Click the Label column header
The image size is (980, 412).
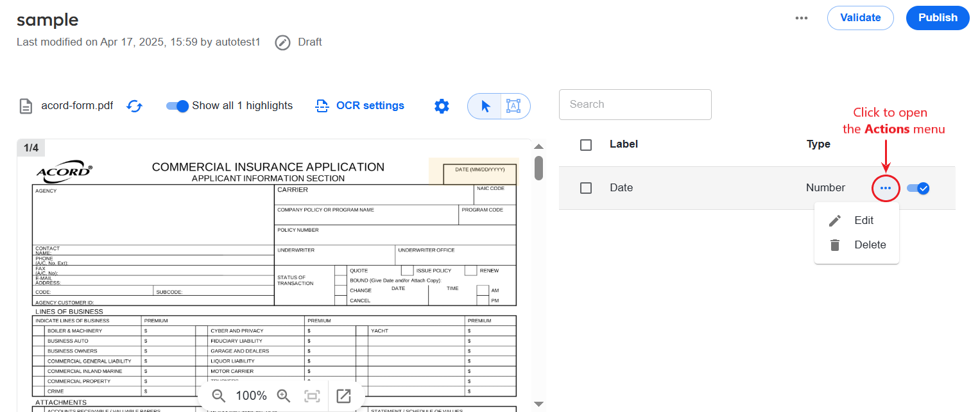623,144
